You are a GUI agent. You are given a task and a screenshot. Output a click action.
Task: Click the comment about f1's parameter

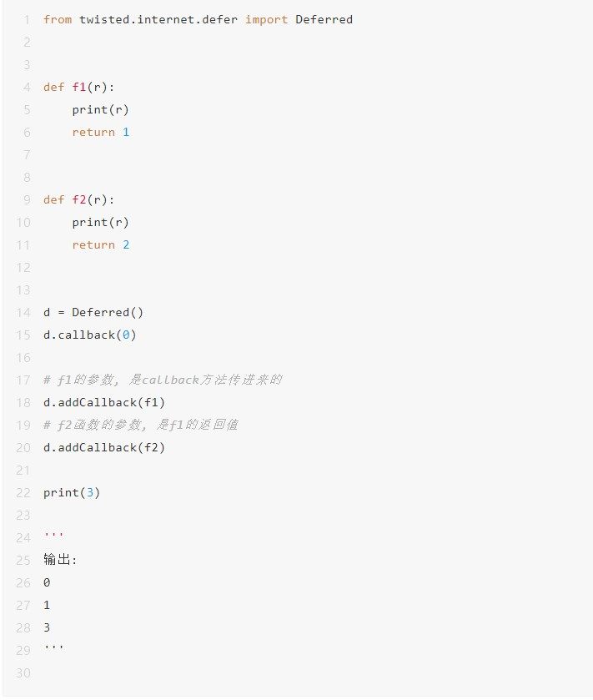163,380
